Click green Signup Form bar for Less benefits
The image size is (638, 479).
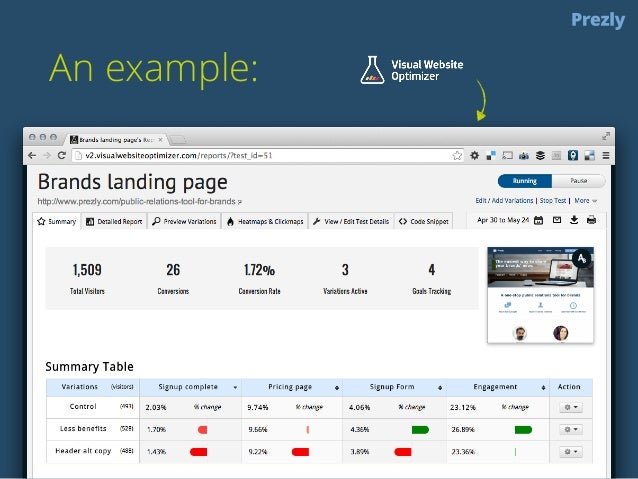pos(420,430)
